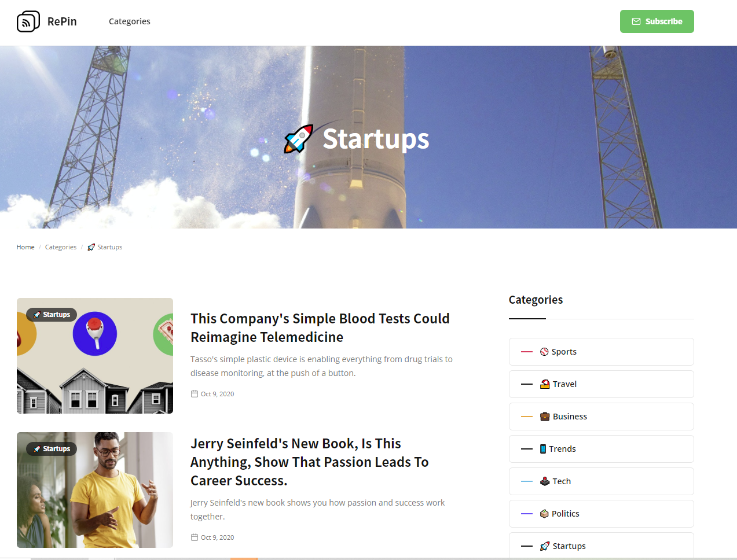
Task: Click the rocket icon beside Startups heading
Action: coord(299,139)
